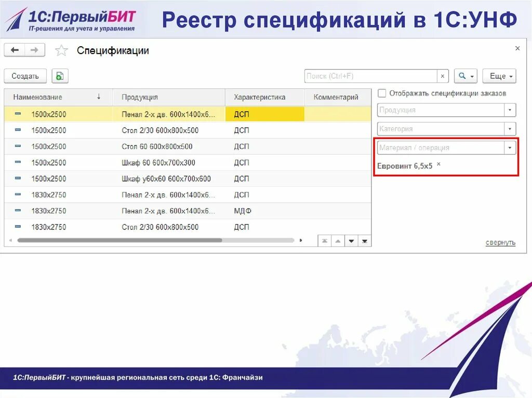Select the МДФ characteristic cell
Screen dimensions: 532x398
coord(264,211)
